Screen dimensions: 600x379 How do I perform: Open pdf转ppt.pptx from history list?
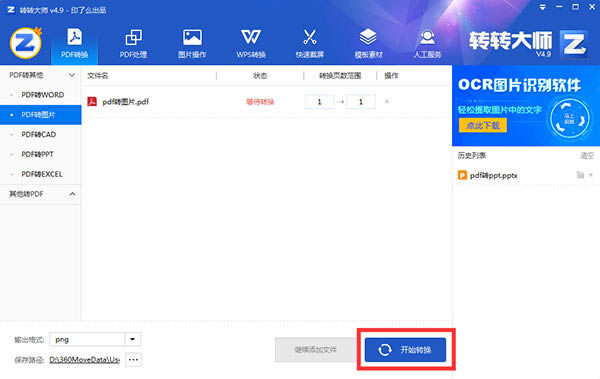tap(494, 176)
